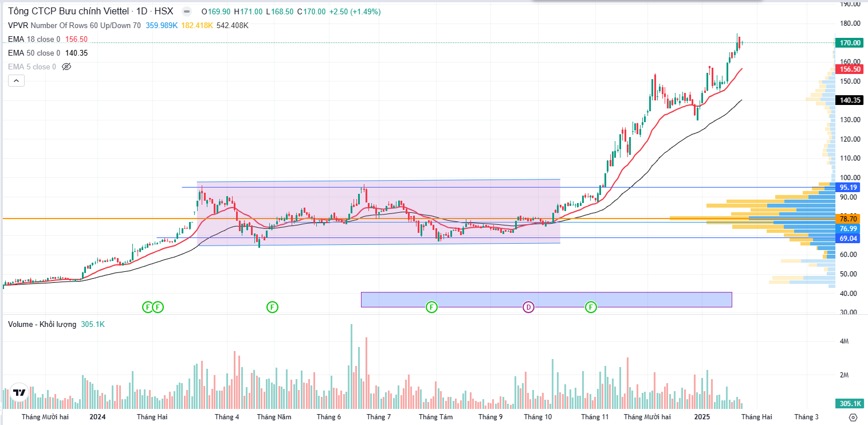
Task: Show the hidden EMA 5 indicator via eye icon
Action: (66, 67)
